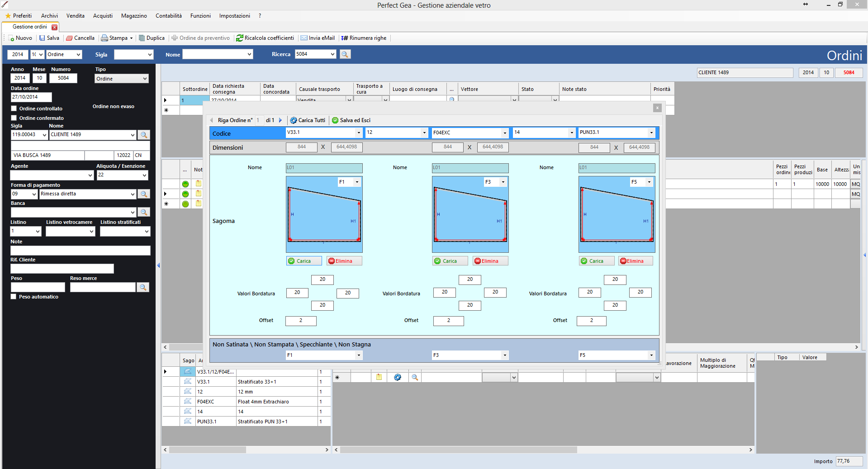Click Cancella in the toolbar
Viewport: 868px width, 469px height.
coord(80,38)
